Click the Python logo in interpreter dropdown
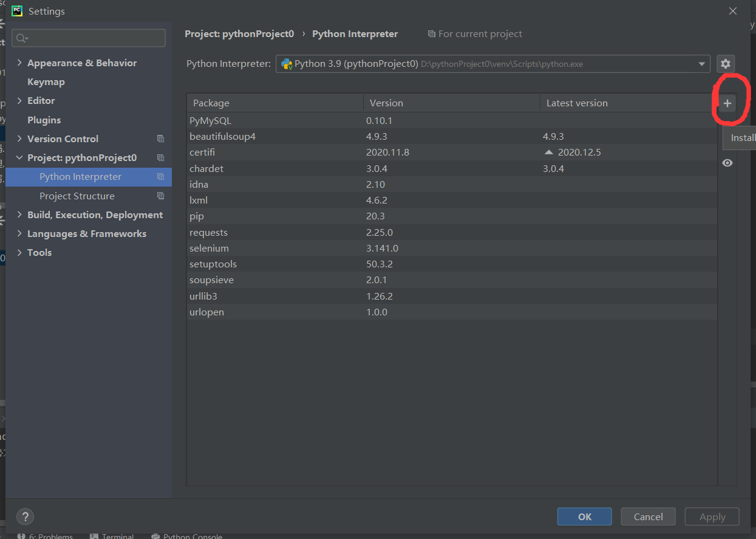The image size is (756, 539). tap(287, 64)
